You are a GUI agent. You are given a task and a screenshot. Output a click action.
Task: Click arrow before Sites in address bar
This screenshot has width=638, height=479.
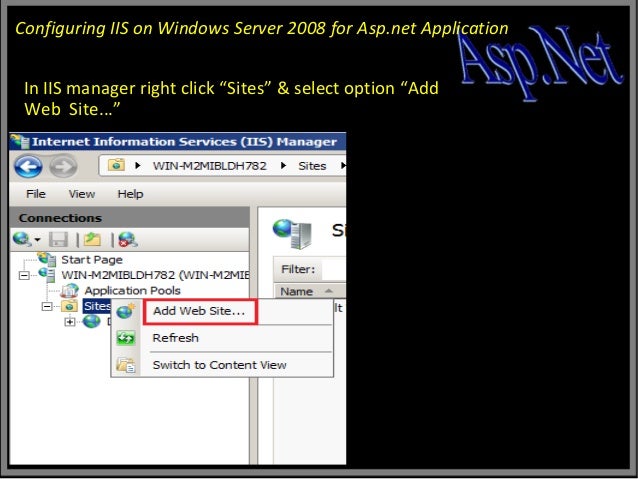click(x=283, y=165)
